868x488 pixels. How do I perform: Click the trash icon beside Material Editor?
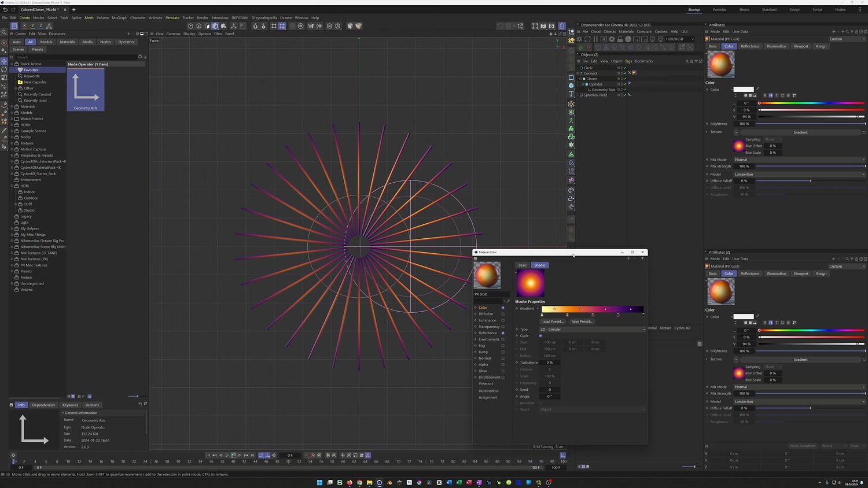click(700, 343)
